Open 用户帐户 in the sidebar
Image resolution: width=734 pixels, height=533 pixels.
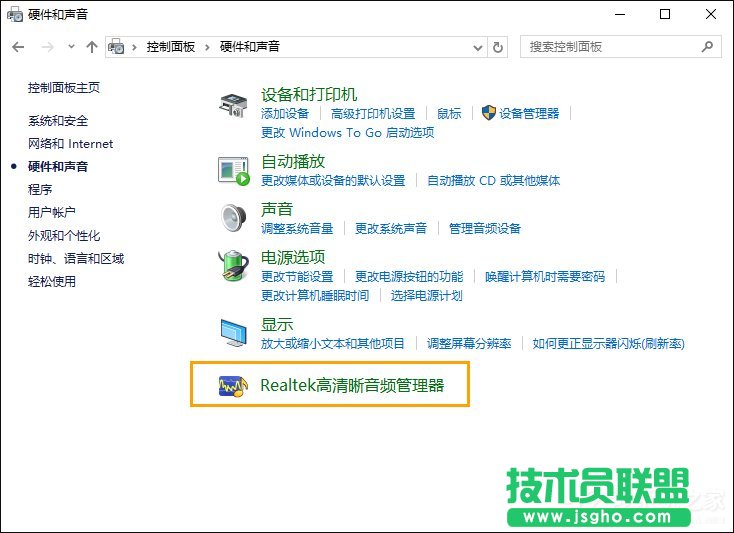click(51, 212)
